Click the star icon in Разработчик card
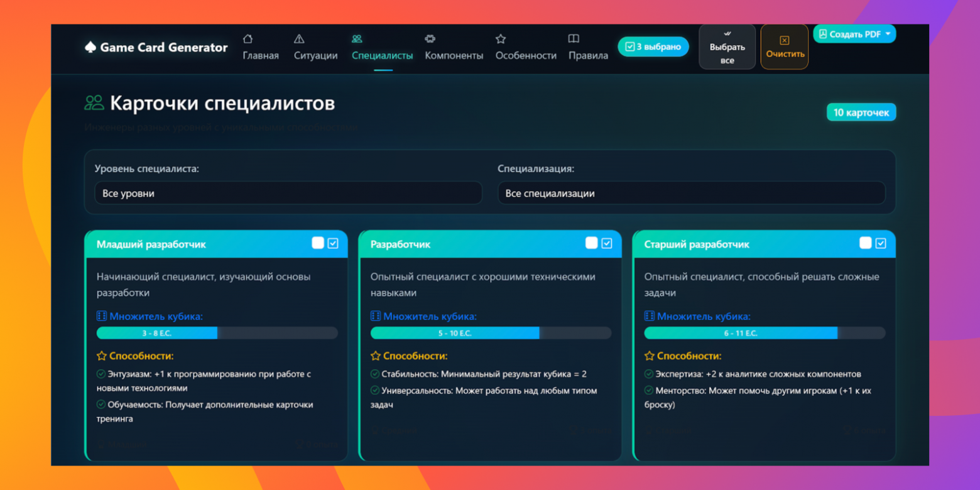Screen dimensions: 980x490 pos(375,356)
